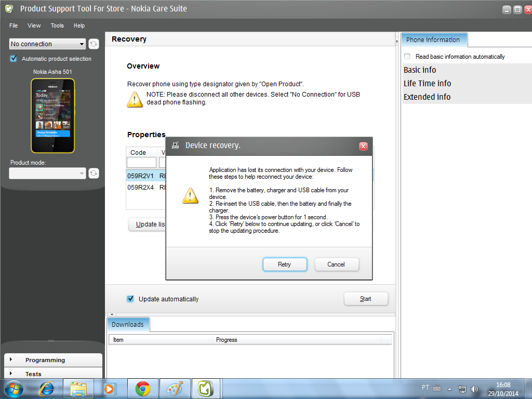The width and height of the screenshot is (532, 399).
Task: Expand the Tests section
Action: (53, 373)
